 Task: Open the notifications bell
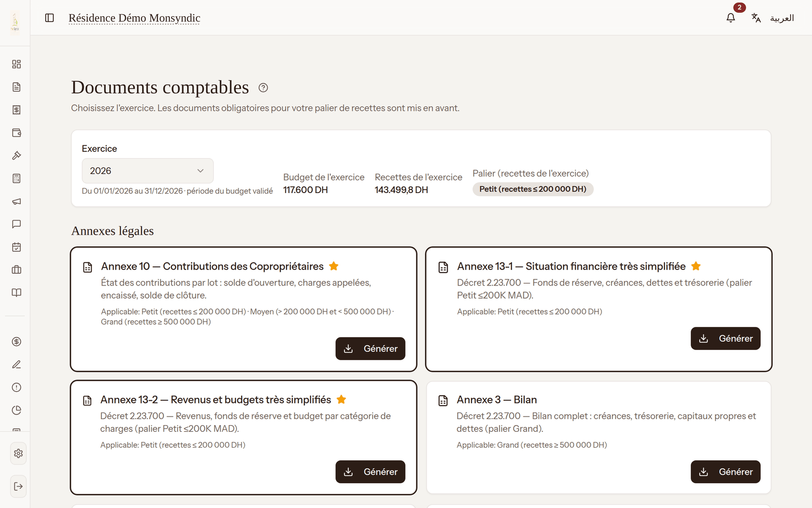coord(730,18)
